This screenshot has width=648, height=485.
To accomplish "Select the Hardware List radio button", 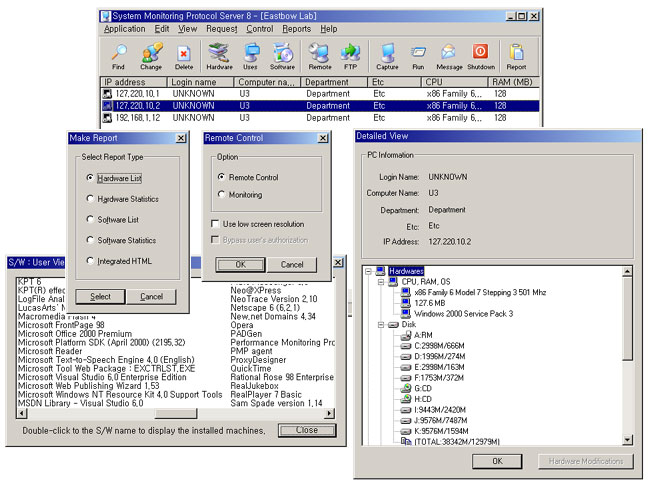I will tap(90, 178).
